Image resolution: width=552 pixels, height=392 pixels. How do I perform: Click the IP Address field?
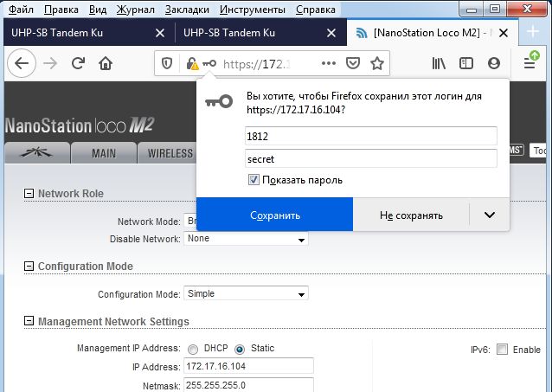click(x=248, y=366)
